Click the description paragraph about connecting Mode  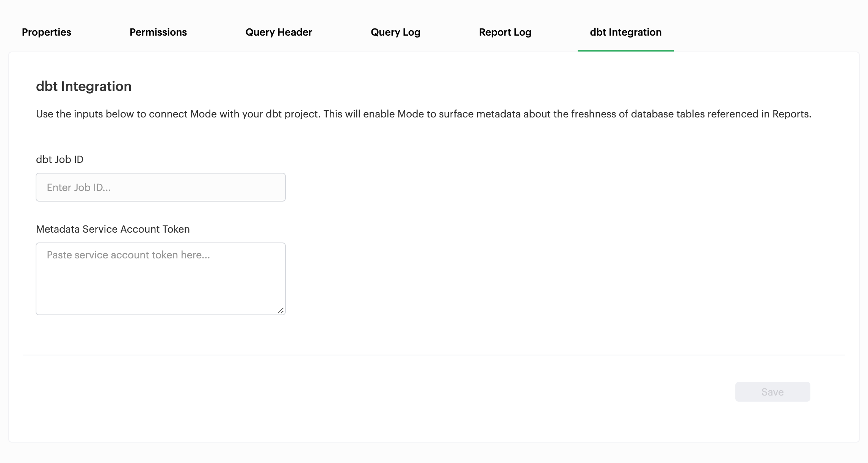[423, 114]
